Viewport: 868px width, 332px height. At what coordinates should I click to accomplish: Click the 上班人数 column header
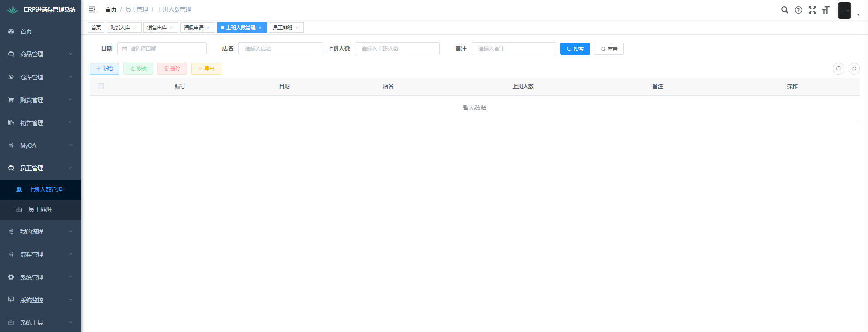(523, 86)
